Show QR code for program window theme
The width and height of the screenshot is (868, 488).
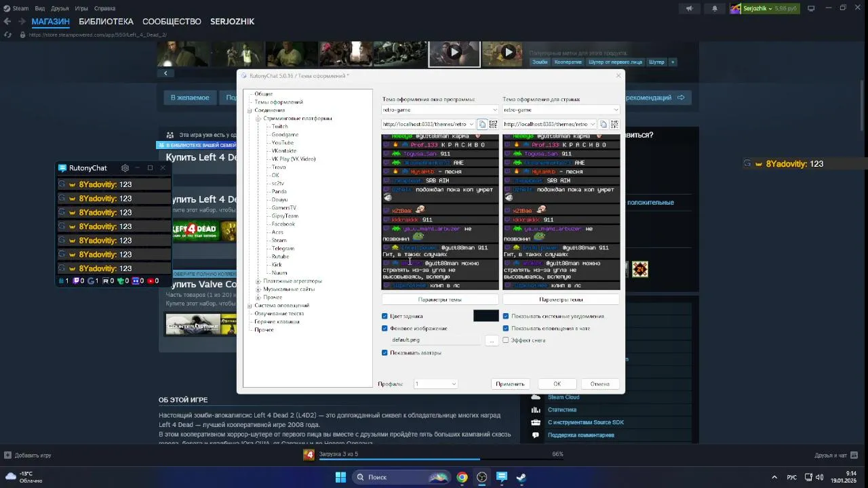click(x=493, y=124)
